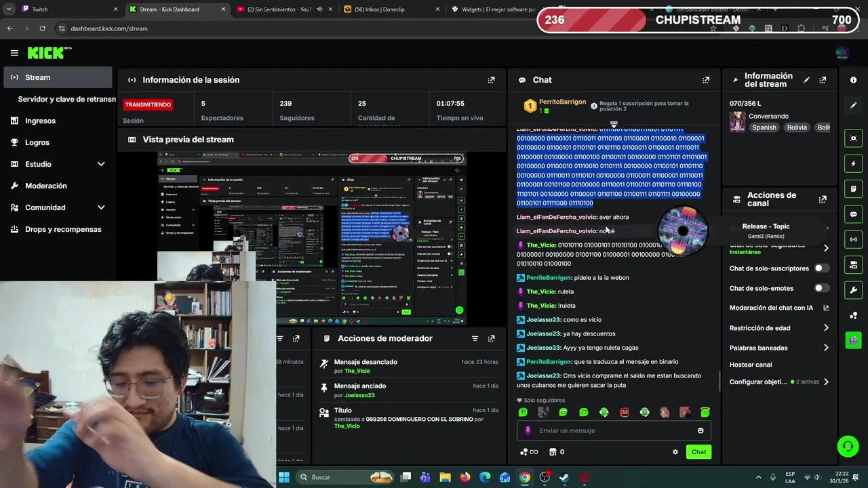Click the Kick logo

click(x=50, y=53)
